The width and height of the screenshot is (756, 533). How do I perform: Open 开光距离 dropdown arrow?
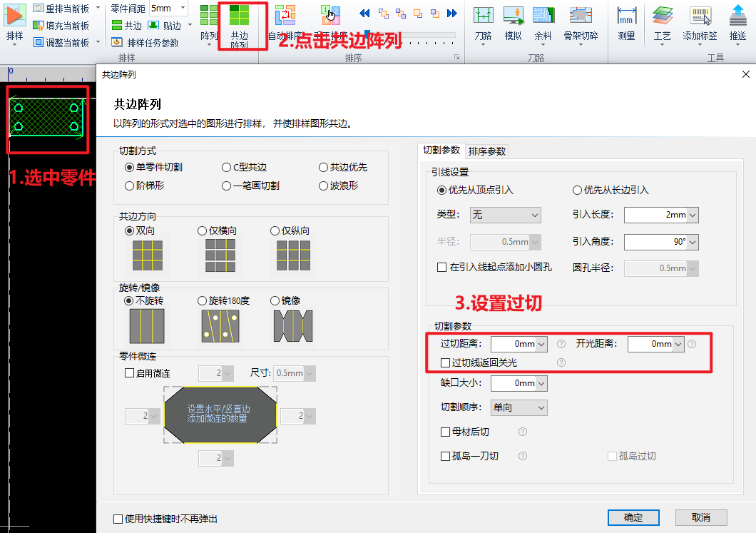click(678, 345)
